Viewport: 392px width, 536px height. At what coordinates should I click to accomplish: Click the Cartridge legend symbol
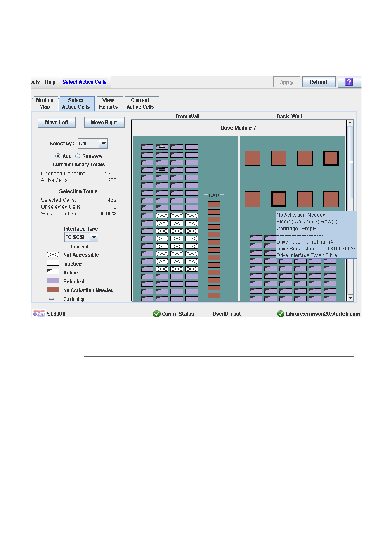click(52, 299)
